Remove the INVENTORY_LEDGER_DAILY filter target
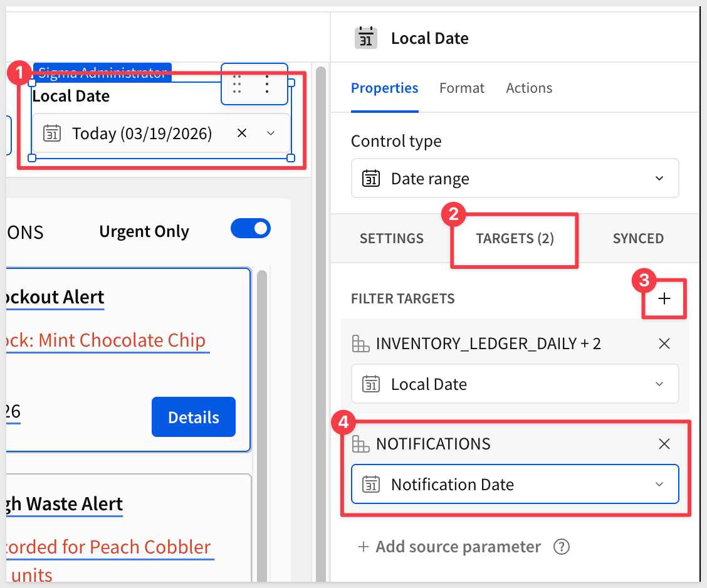This screenshot has width=707, height=588. coord(664,344)
